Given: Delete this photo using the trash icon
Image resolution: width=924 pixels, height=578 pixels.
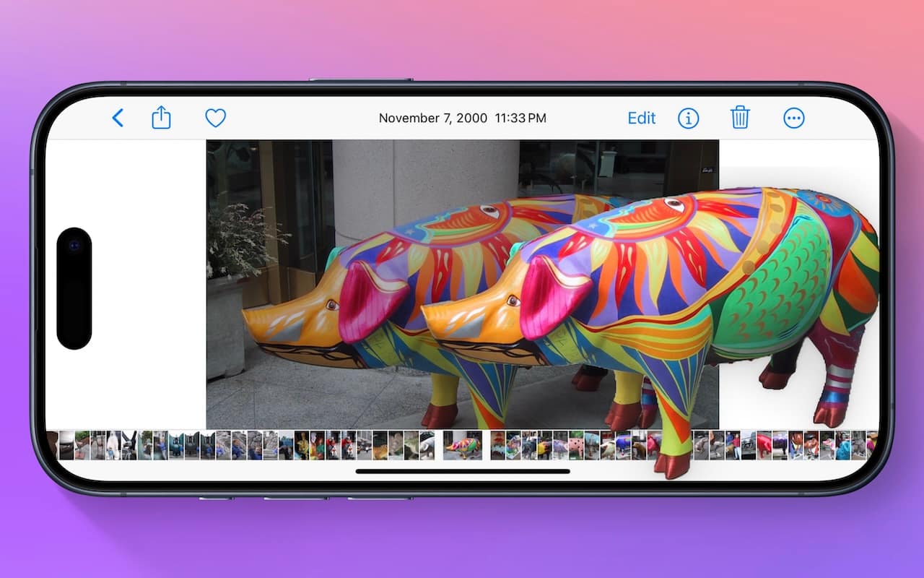Looking at the screenshot, I should [739, 118].
